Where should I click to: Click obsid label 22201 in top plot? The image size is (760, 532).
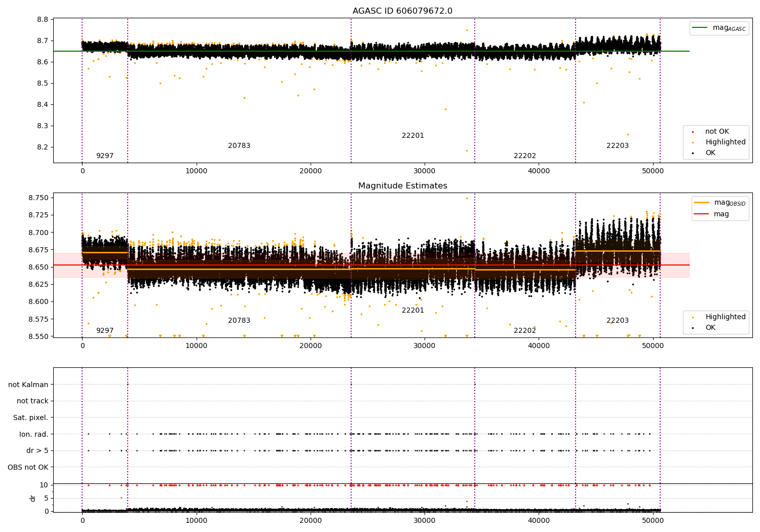pos(413,136)
